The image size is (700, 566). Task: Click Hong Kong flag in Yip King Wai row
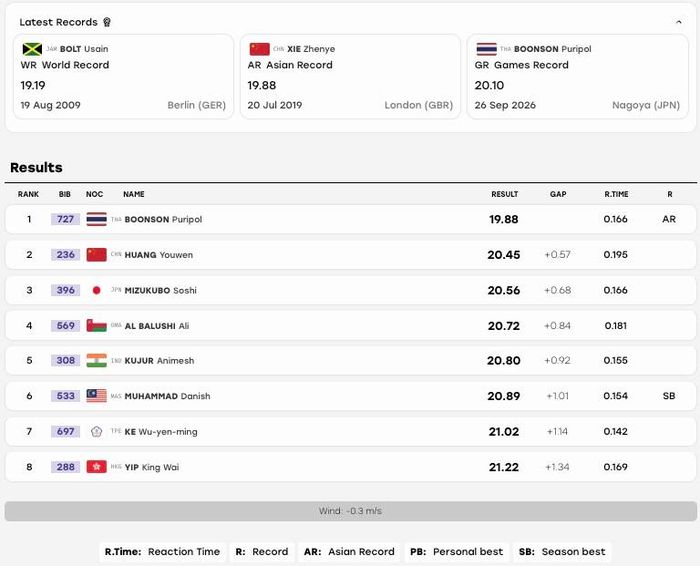click(96, 467)
